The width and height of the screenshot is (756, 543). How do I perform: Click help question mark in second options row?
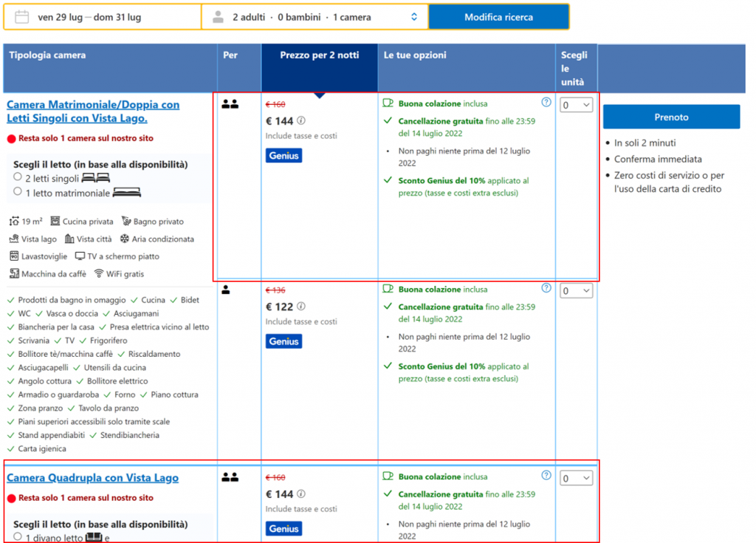pos(546,288)
